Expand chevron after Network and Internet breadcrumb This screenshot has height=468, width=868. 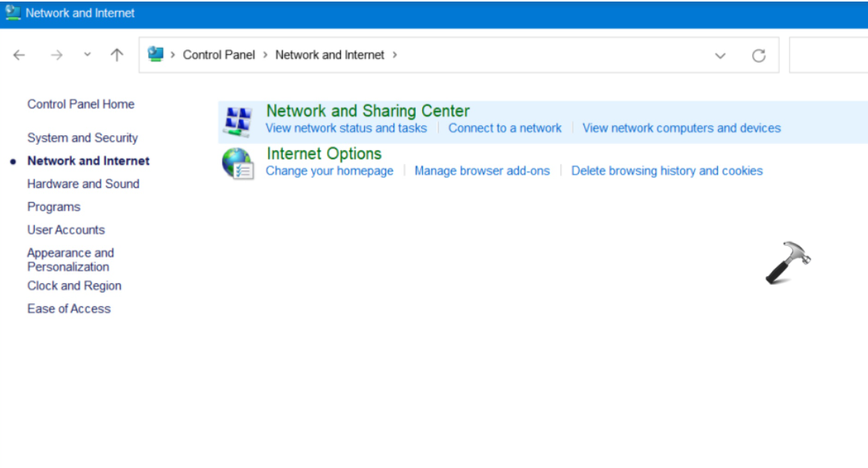click(x=395, y=55)
